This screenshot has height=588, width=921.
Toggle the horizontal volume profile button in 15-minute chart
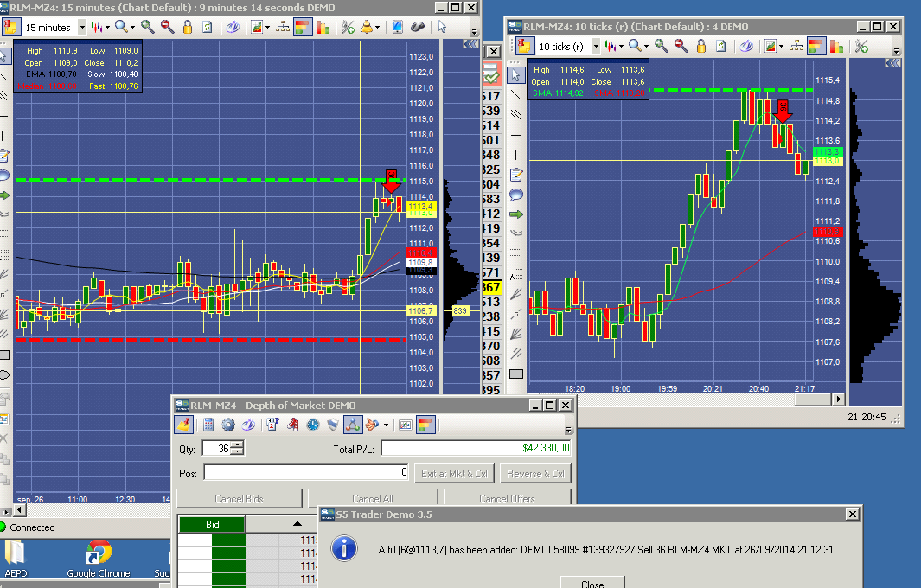[x=303, y=27]
